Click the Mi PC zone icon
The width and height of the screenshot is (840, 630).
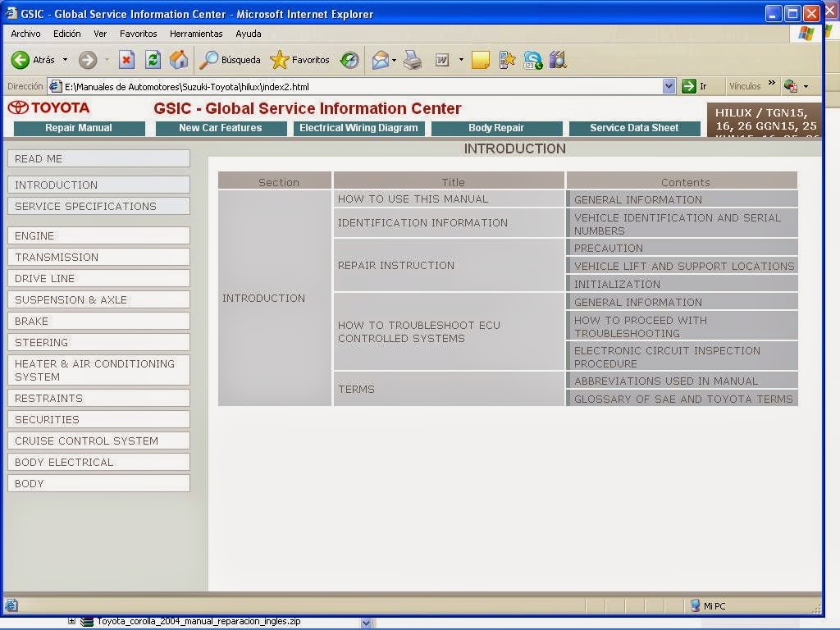[695, 605]
